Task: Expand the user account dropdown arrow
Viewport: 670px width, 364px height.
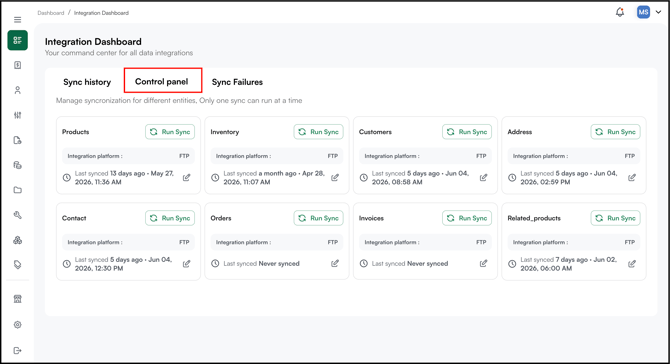Action: (658, 12)
